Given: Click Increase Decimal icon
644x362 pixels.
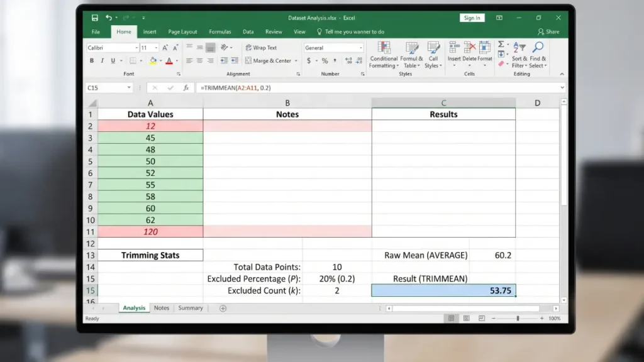Looking at the screenshot, I should [x=348, y=61].
